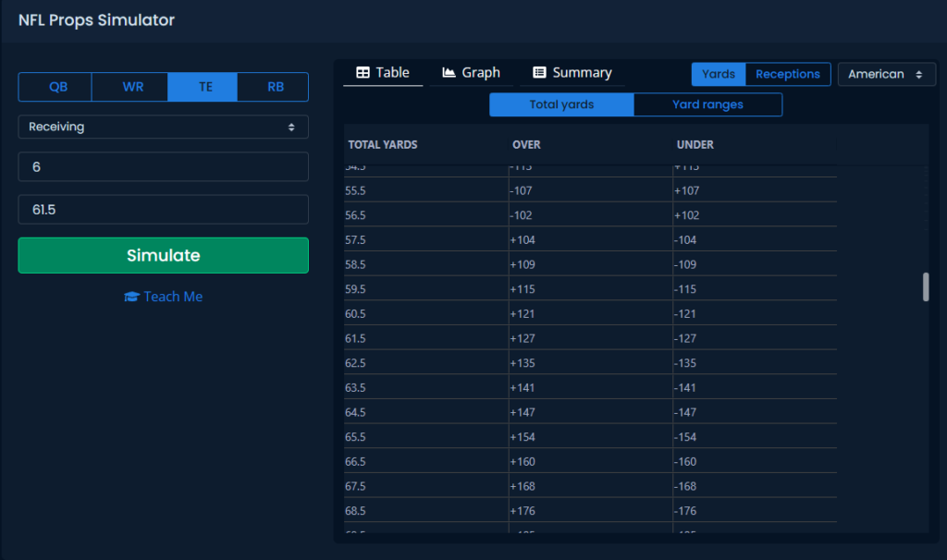The width and height of the screenshot is (947, 560).
Task: Click the table's vertical scrollbar thumb
Action: pos(926,286)
